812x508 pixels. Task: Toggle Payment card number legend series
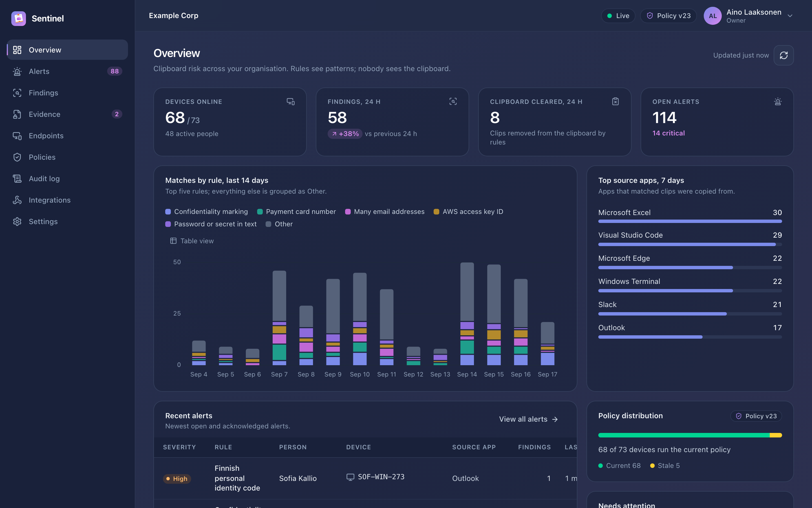pyautogui.click(x=296, y=212)
